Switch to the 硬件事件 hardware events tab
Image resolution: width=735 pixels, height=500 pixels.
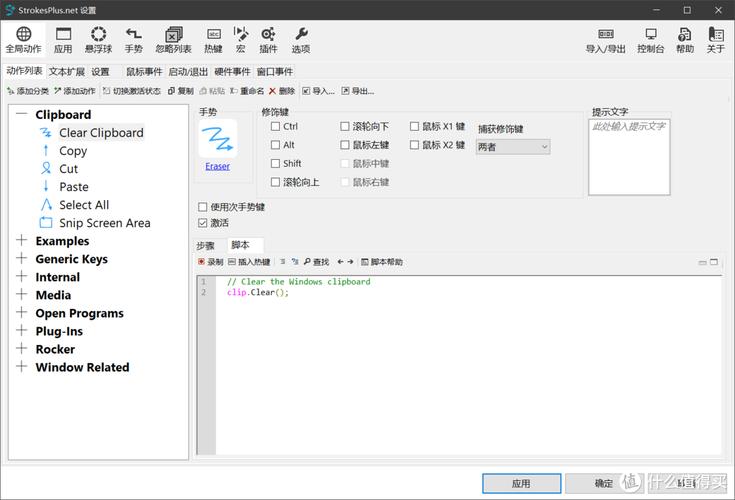232,72
